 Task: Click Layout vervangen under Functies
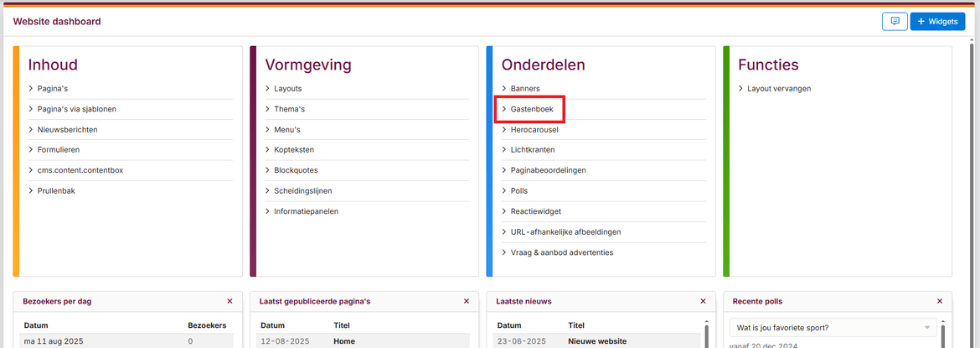(x=779, y=88)
